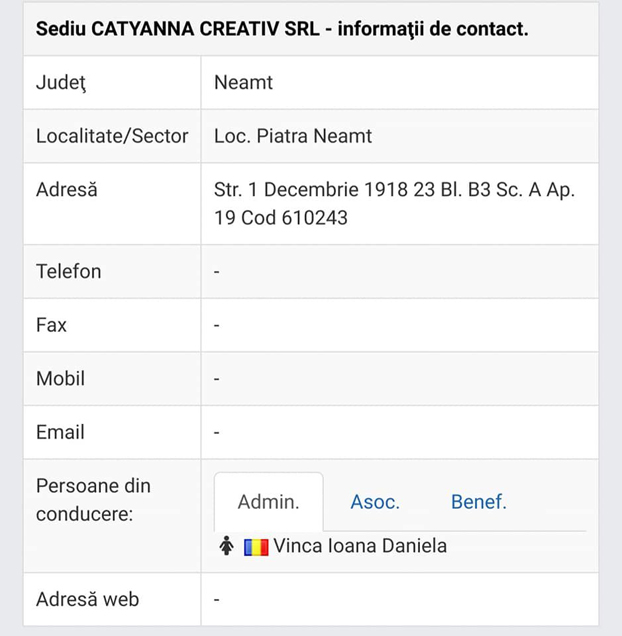622x636 pixels.
Task: Click the Localitate/Sector label
Action: point(112,136)
